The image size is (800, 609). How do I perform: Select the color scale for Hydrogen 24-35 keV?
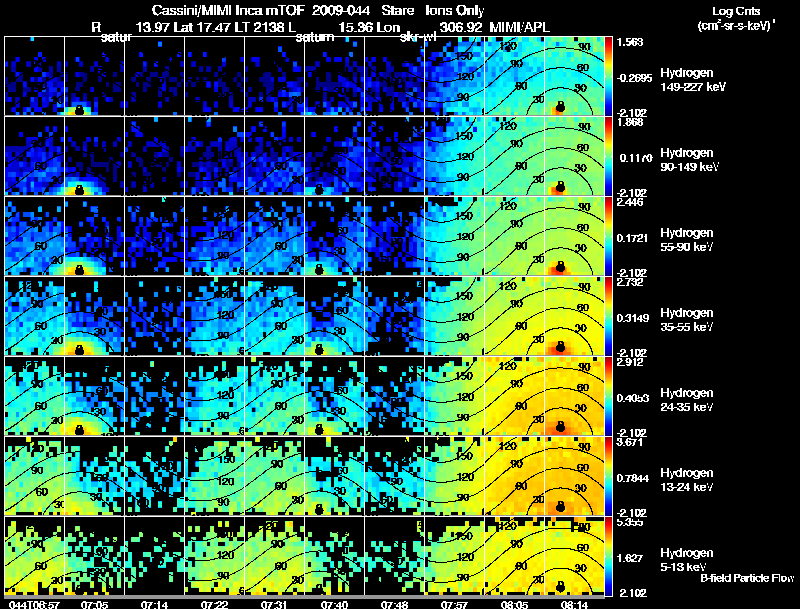(608, 396)
